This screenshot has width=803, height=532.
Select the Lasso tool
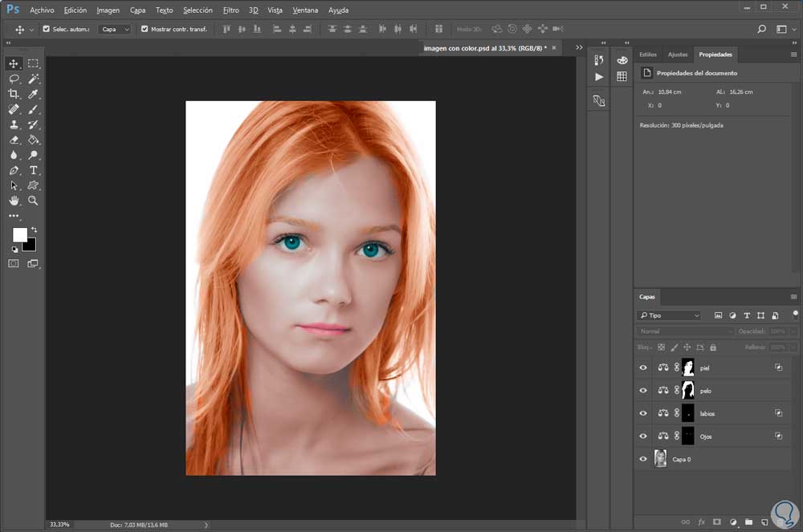14,79
